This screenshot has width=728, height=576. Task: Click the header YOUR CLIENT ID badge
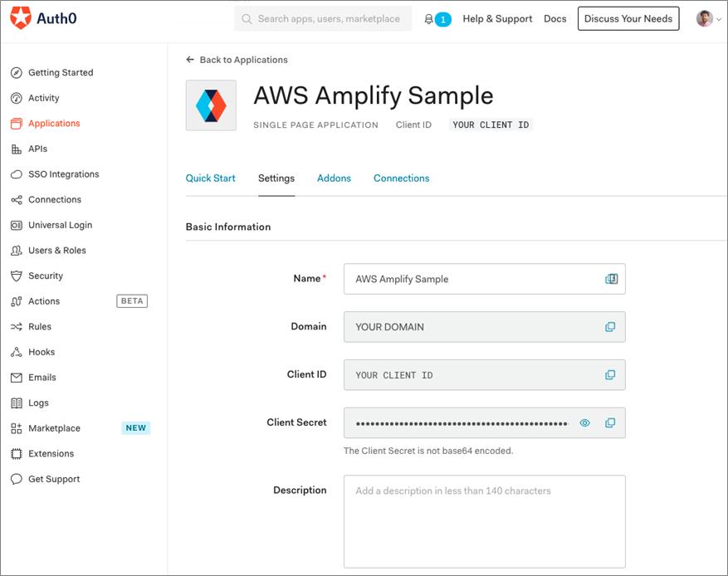point(491,124)
